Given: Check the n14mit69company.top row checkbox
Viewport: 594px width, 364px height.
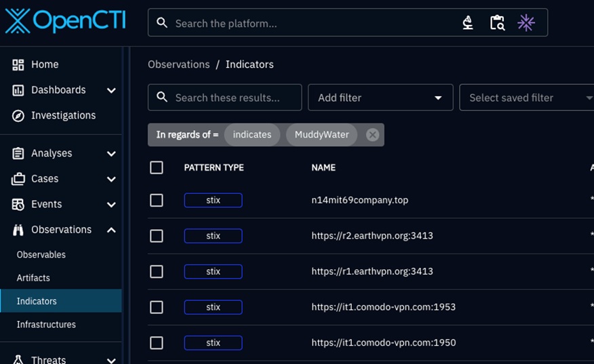Looking at the screenshot, I should (157, 200).
